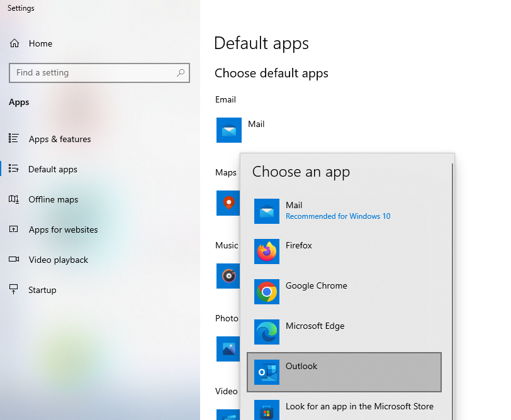Choose the Mail icon in app picker

tap(267, 211)
